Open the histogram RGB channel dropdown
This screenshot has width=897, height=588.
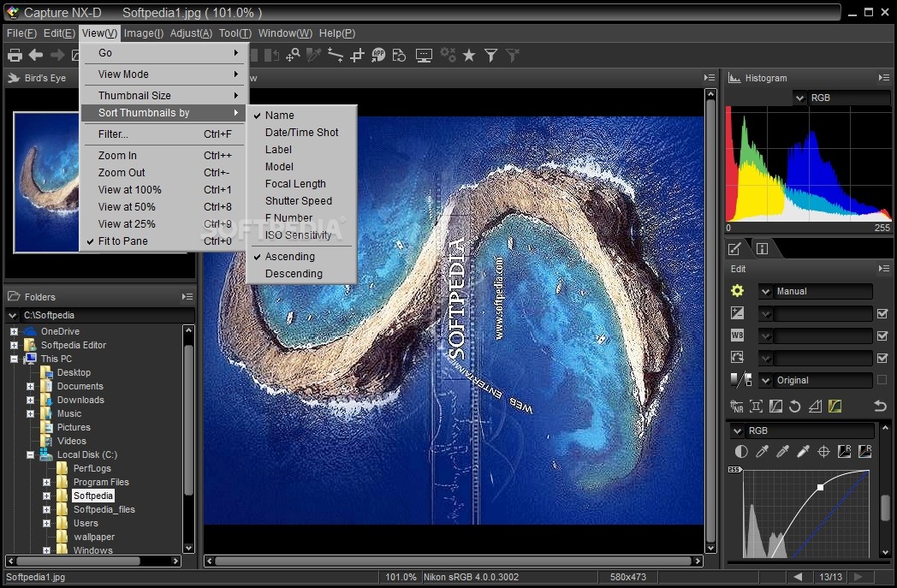(x=841, y=98)
